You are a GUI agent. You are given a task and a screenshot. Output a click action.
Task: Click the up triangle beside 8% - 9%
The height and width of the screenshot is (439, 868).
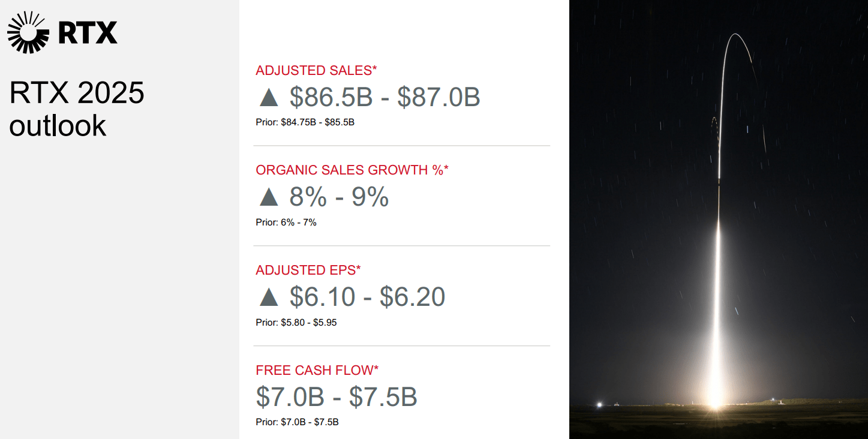[x=269, y=197]
